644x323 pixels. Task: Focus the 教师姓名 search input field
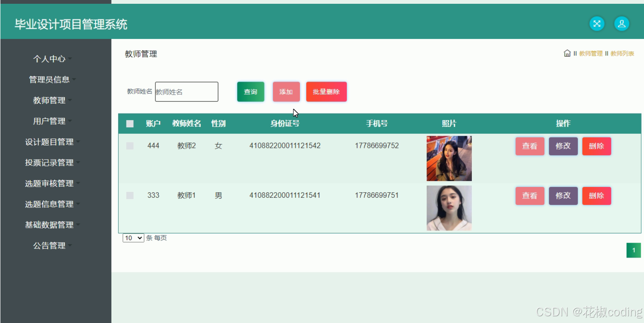pos(186,92)
